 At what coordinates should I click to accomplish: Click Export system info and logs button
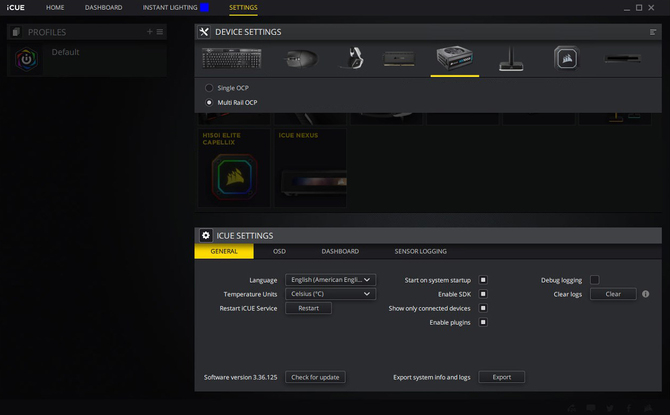tap(502, 377)
